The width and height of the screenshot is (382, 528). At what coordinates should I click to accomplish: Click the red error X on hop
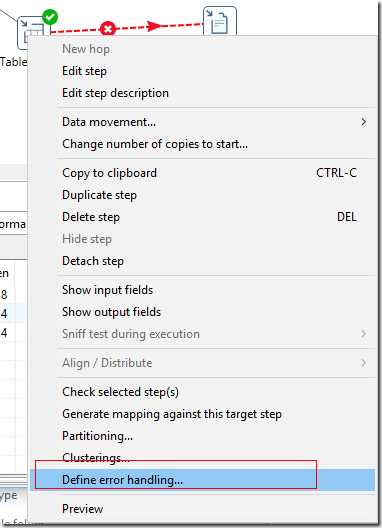click(107, 29)
